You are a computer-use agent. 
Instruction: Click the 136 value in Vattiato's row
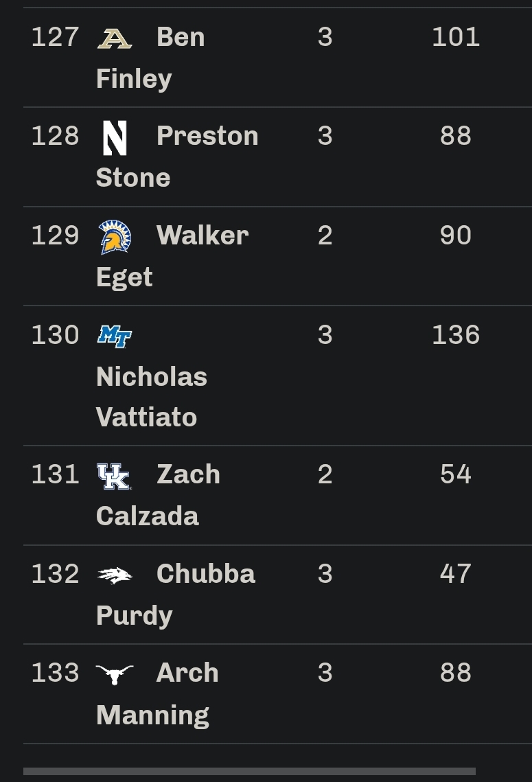(x=456, y=334)
